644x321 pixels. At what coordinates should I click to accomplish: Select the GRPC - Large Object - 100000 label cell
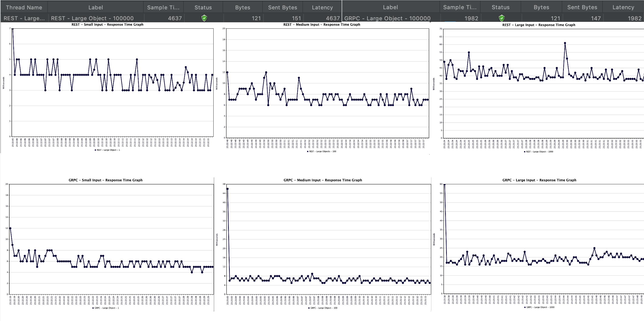[x=387, y=18]
